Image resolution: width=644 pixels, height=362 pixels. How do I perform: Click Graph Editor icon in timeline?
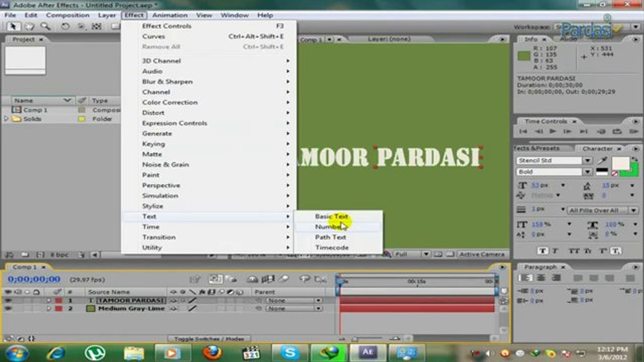[x=320, y=279]
